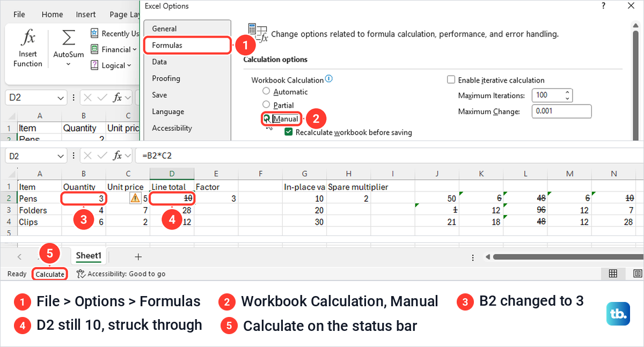Select column header N

(613, 174)
